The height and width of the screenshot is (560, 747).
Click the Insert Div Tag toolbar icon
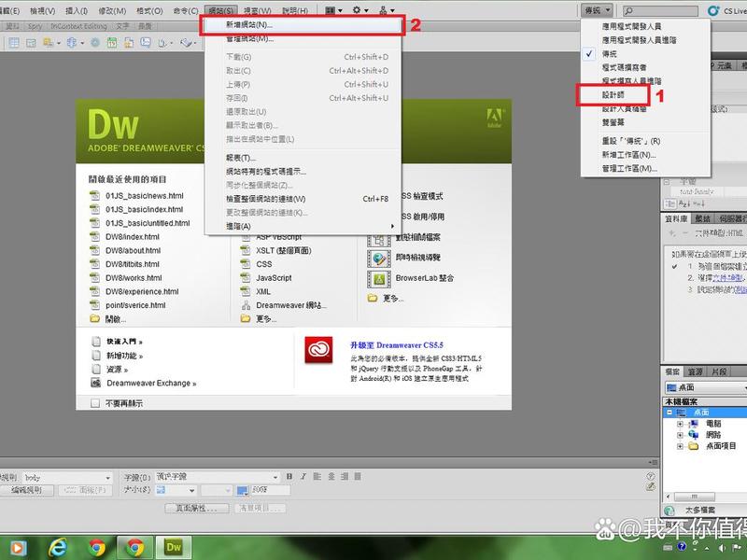click(31, 43)
